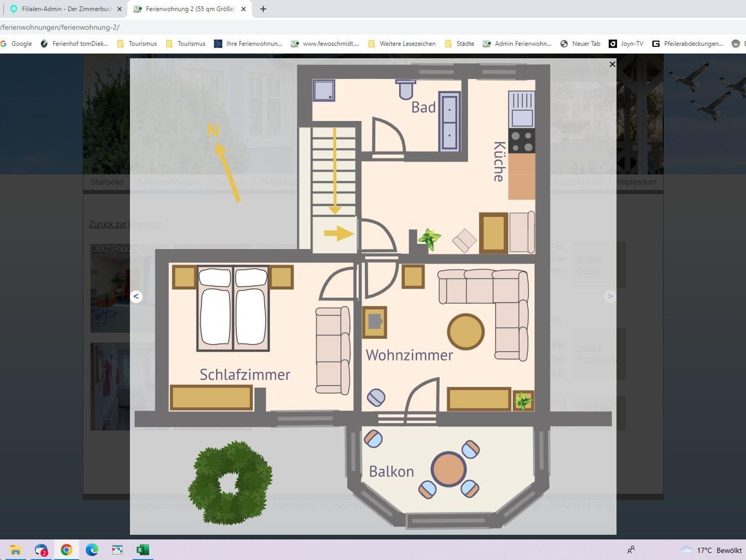Screen dimensions: 746x560
Task: Open the Google bookmark
Action: click(x=17, y=44)
